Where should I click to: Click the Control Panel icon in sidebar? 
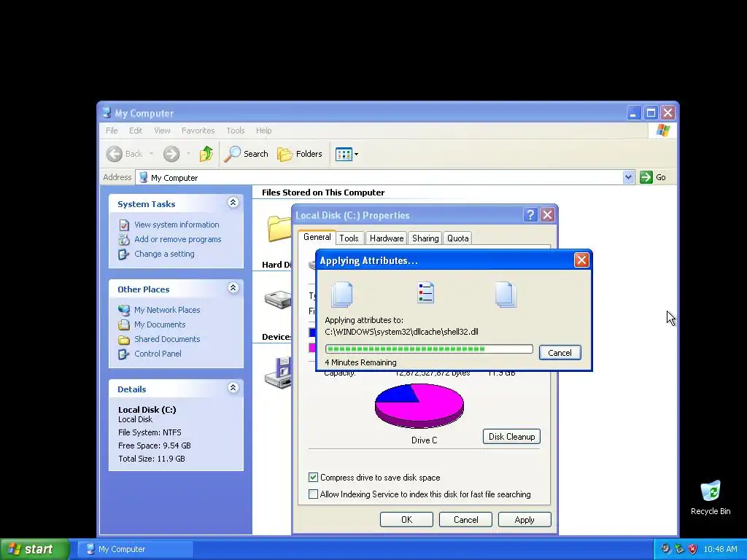[124, 354]
